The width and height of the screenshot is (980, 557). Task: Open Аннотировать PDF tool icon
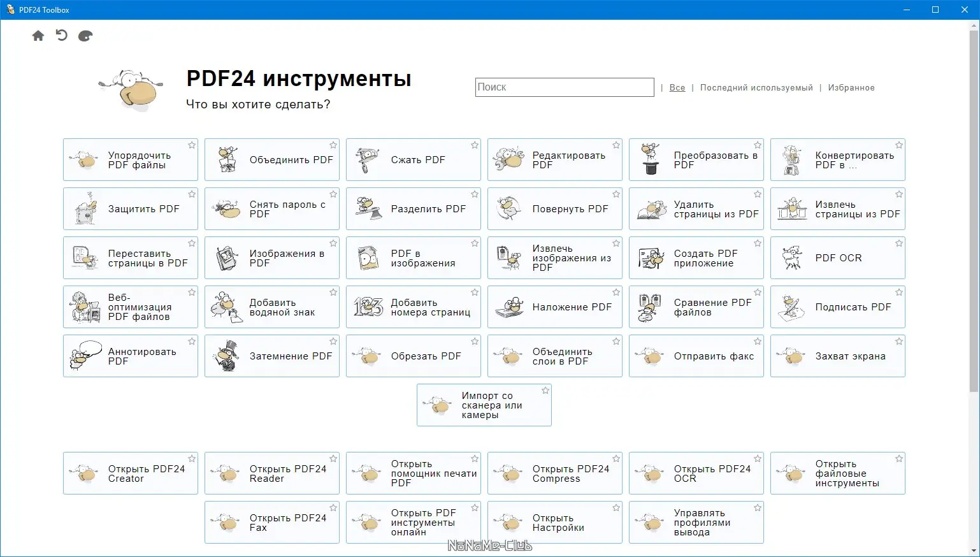point(85,356)
